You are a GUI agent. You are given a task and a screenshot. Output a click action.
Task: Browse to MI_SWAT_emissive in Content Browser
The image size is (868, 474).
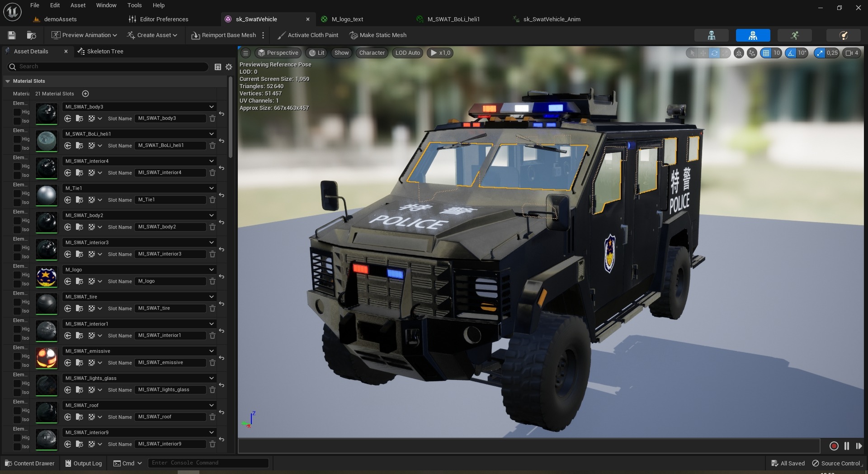click(79, 363)
